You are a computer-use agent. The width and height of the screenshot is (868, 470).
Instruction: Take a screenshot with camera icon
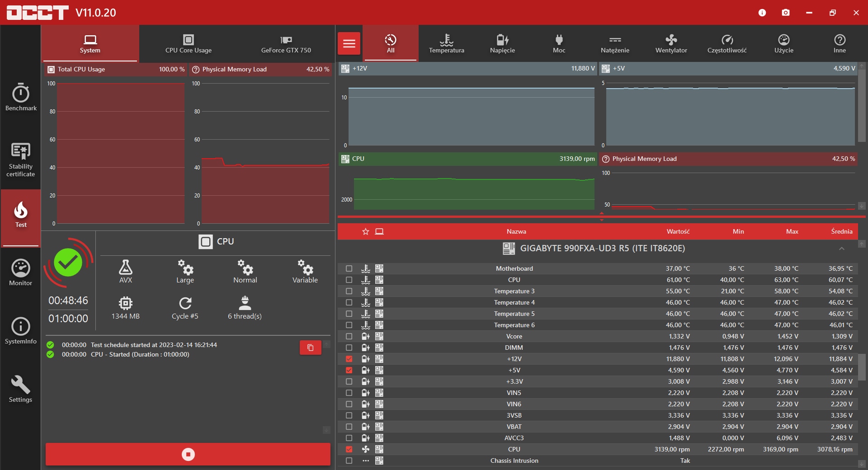(x=786, y=13)
